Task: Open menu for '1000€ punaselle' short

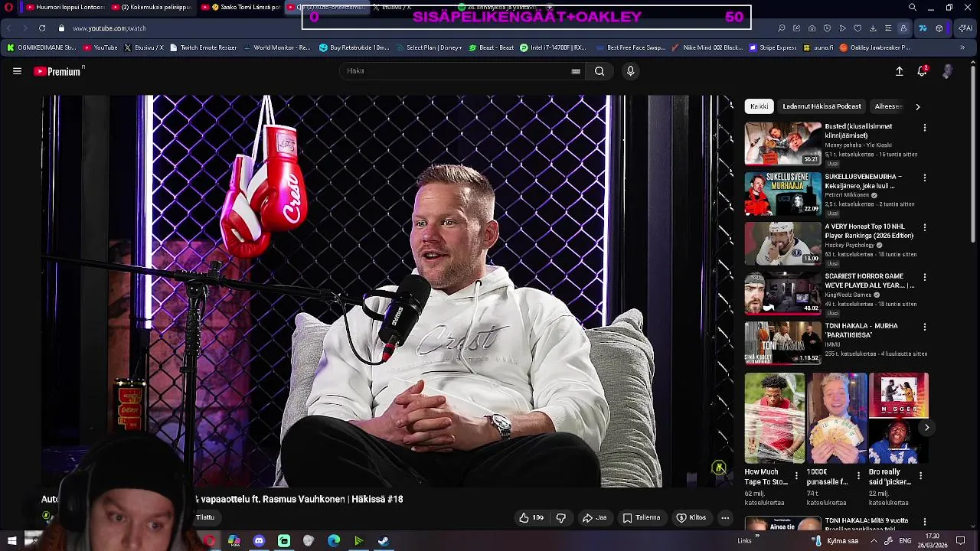Action: pyautogui.click(x=858, y=476)
